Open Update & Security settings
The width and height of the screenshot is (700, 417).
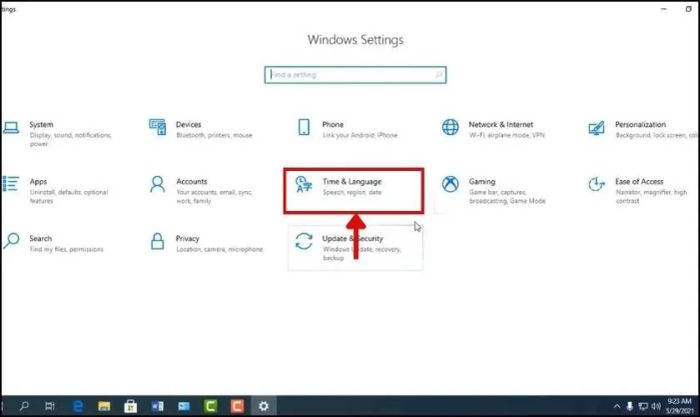tap(355, 248)
